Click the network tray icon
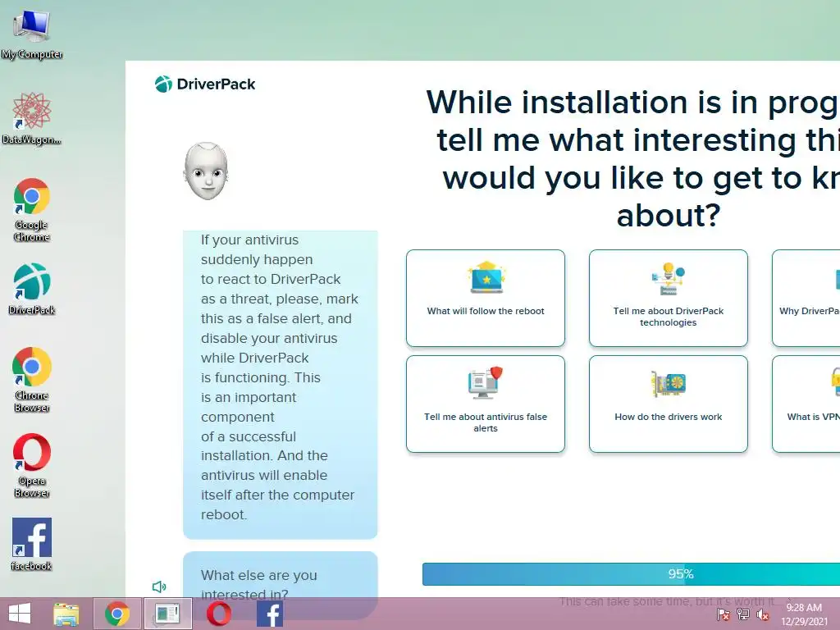Viewport: 840px width, 630px height. coord(743,614)
